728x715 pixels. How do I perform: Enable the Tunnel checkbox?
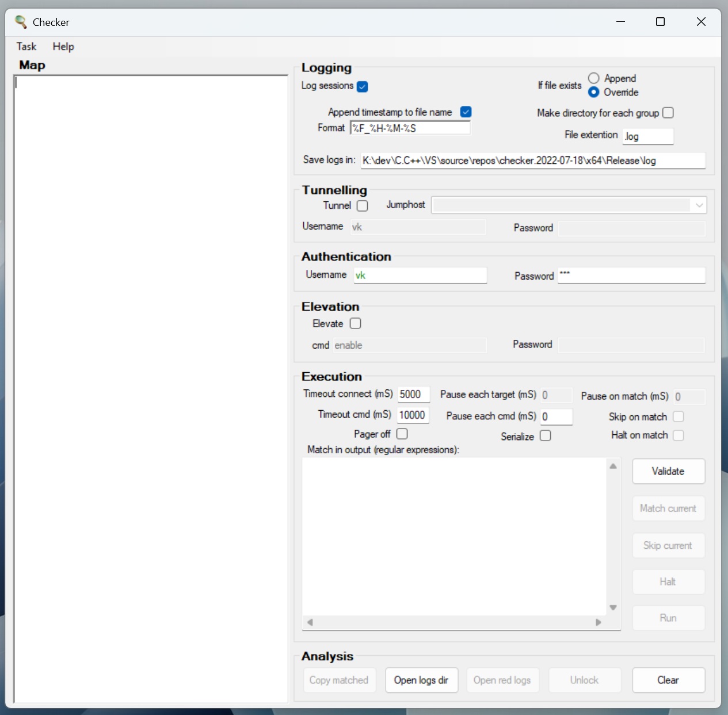point(363,206)
